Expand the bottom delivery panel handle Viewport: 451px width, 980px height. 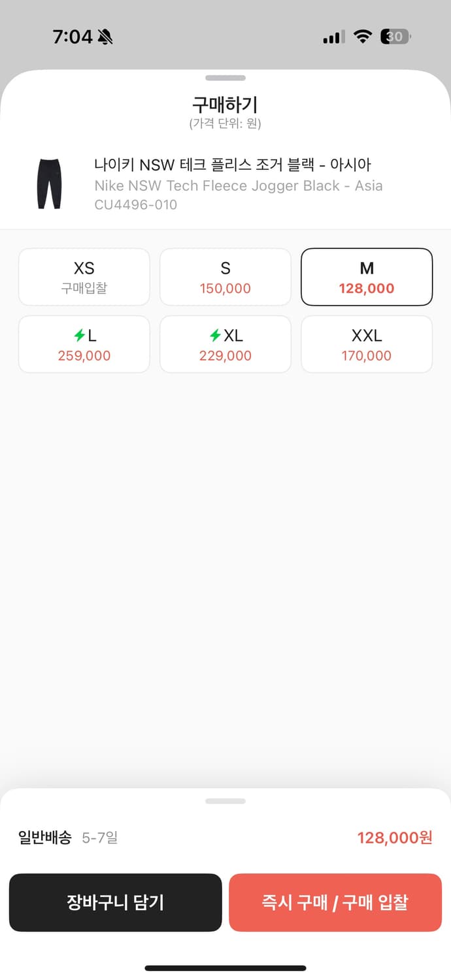[225, 801]
